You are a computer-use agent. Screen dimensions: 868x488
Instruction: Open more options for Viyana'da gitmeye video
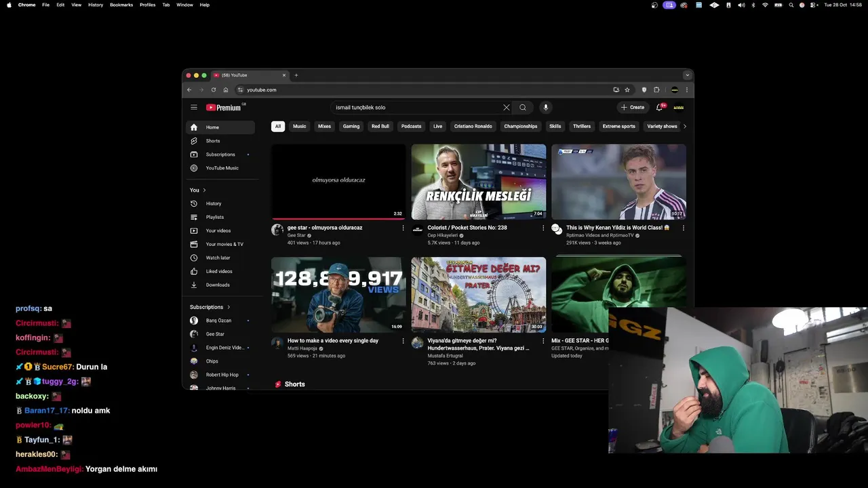click(542, 341)
